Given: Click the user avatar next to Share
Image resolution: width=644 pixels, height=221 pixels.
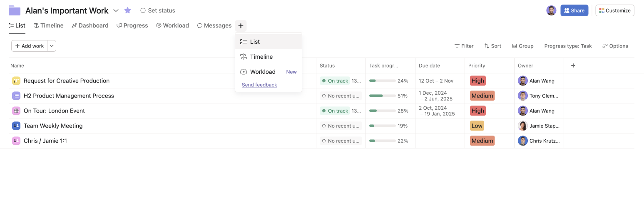Looking at the screenshot, I should pyautogui.click(x=551, y=10).
